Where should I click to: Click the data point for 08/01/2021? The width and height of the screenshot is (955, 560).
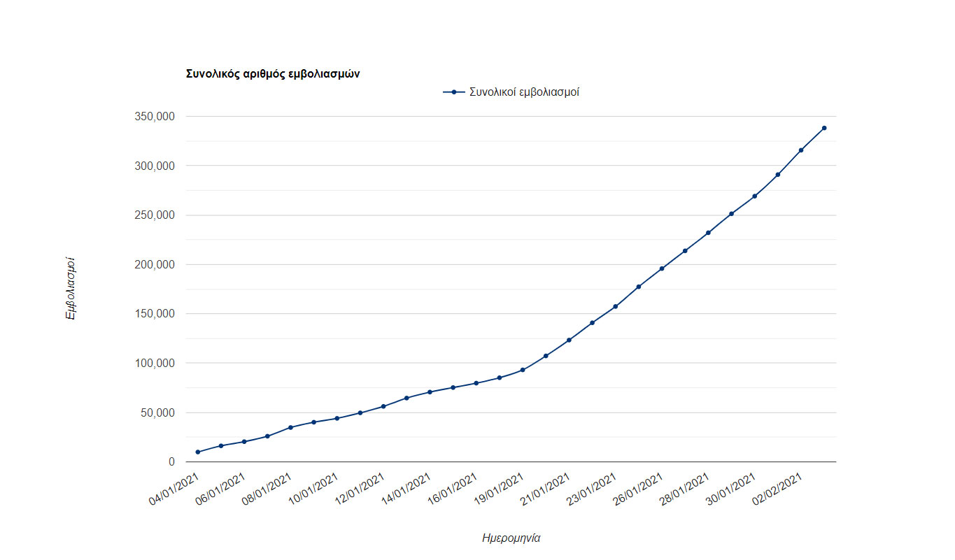pos(290,427)
